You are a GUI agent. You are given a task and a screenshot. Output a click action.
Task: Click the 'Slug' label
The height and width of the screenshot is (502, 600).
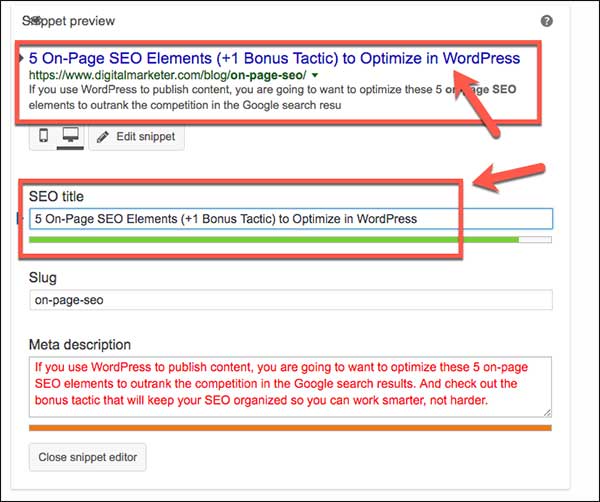[43, 278]
